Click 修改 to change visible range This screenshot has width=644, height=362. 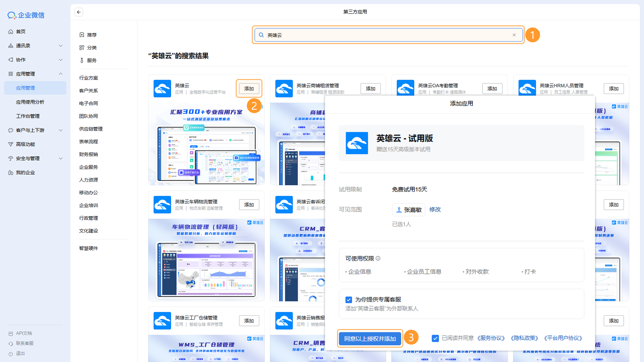coord(435,210)
